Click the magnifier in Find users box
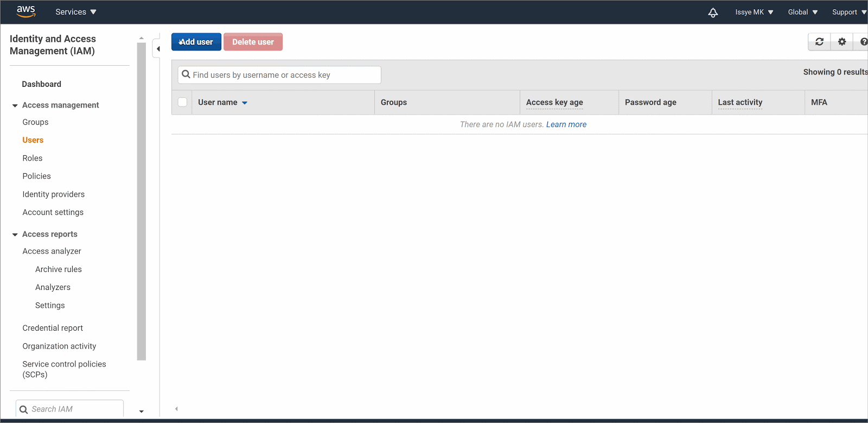This screenshot has width=868, height=423. (x=186, y=74)
